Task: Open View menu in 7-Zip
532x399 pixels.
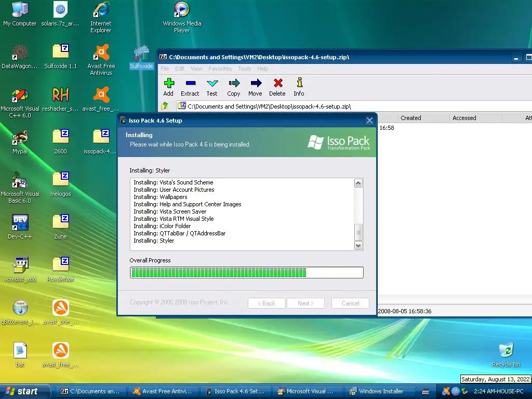Action: click(196, 69)
